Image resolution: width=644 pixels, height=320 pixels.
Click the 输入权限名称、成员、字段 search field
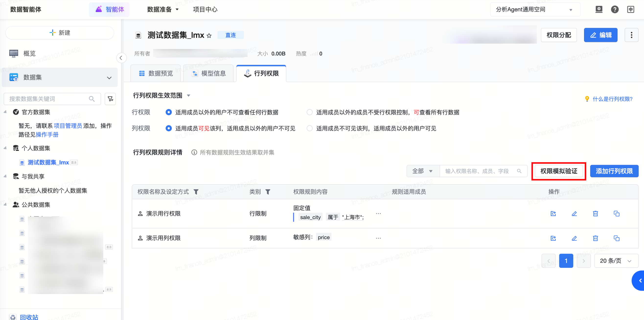click(477, 171)
